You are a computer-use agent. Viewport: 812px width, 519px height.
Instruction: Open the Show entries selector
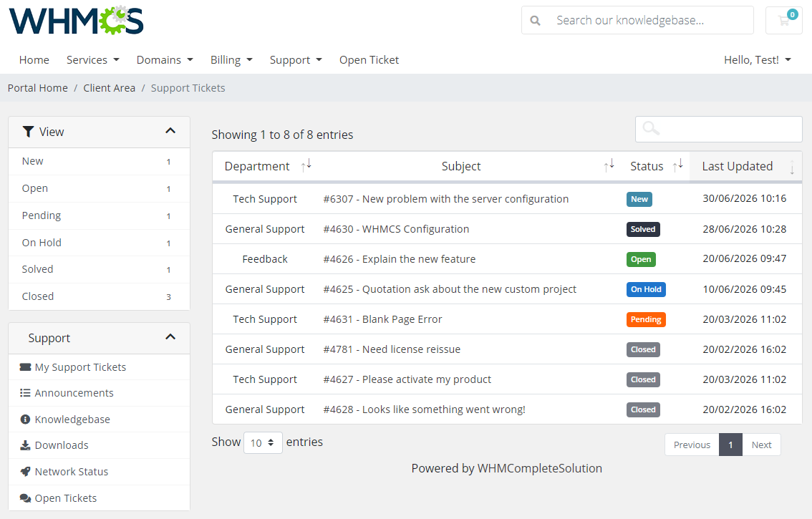(x=263, y=442)
